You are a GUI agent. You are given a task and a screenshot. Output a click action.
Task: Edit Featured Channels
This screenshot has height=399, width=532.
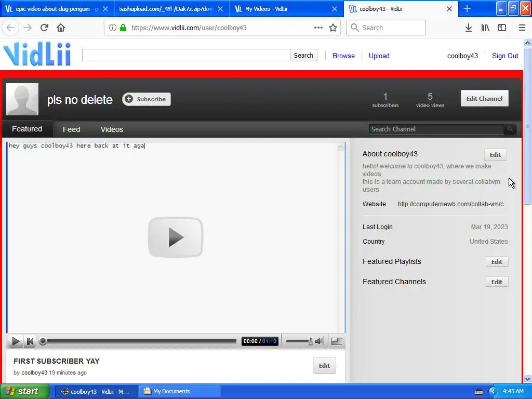pos(497,282)
